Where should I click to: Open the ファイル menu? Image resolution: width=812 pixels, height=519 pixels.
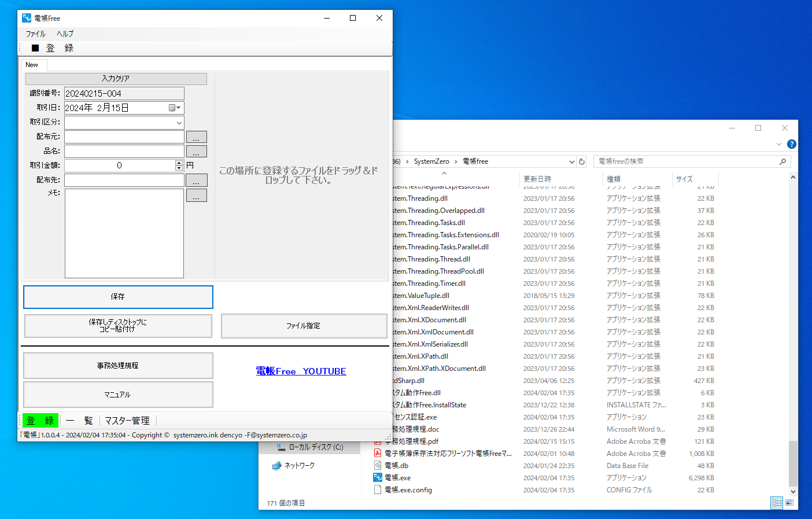click(35, 34)
